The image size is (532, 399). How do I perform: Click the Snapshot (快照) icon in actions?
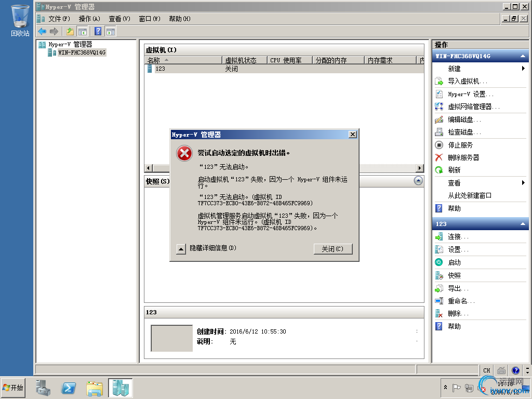point(439,275)
